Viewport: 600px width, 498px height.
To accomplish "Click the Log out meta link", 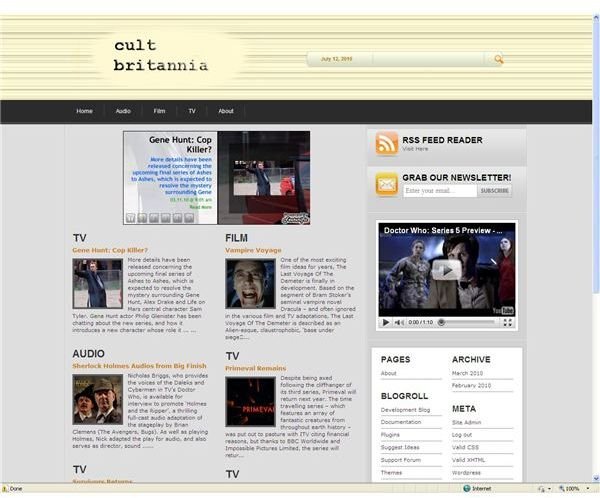I will (x=462, y=435).
